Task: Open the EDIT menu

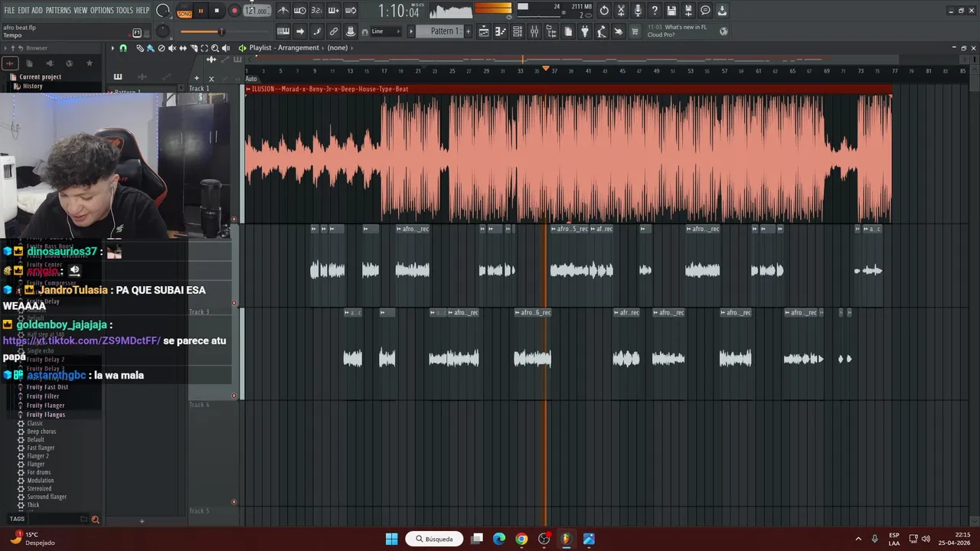Action: point(24,11)
